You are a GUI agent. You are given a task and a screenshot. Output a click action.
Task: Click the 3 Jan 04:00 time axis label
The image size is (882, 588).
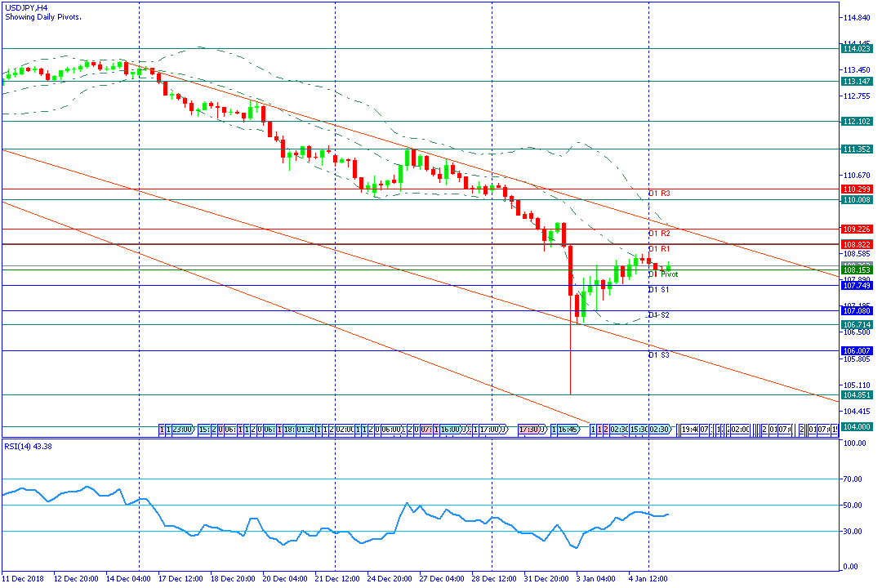coord(596,579)
